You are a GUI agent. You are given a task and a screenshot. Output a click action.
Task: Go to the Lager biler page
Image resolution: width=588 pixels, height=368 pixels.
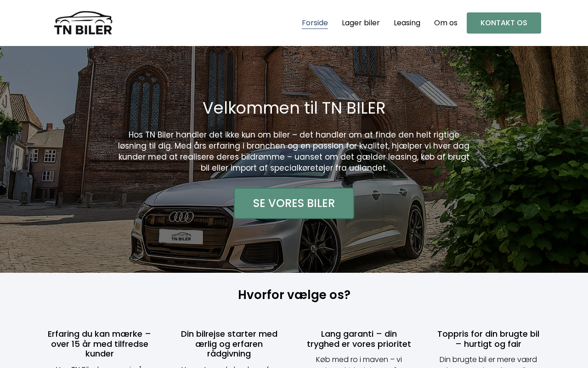[361, 23]
